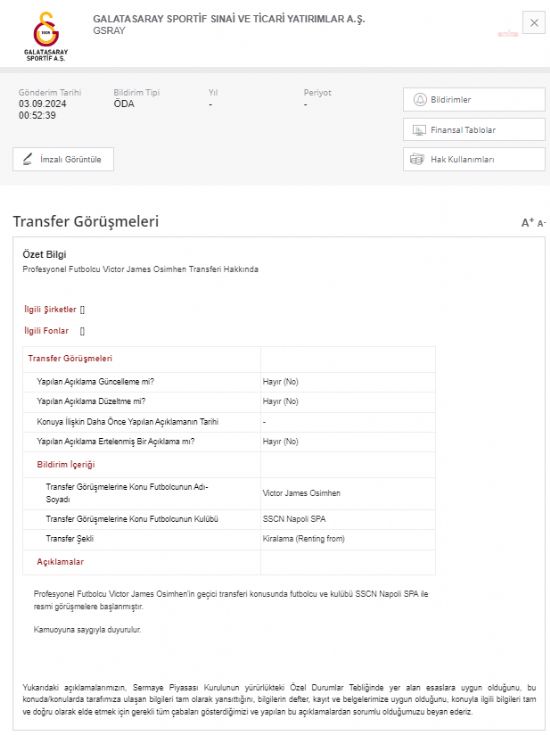Close the disclosure popup with X button

(x=534, y=22)
